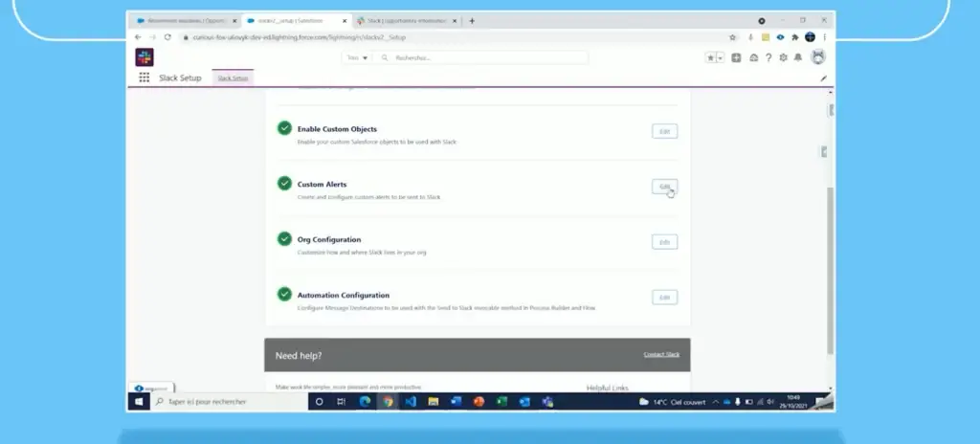Image resolution: width=980 pixels, height=444 pixels.
Task: Open Excel from taskbar
Action: 501,402
